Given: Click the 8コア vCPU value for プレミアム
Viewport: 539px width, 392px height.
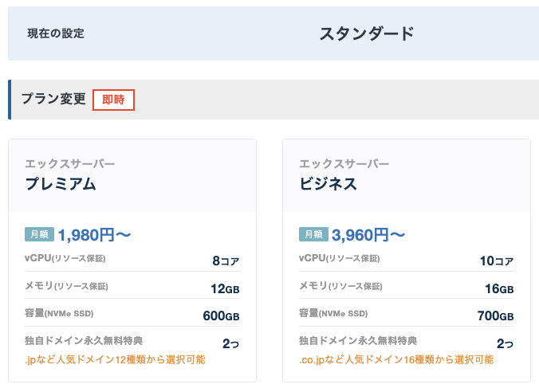Looking at the screenshot, I should pyautogui.click(x=226, y=261).
